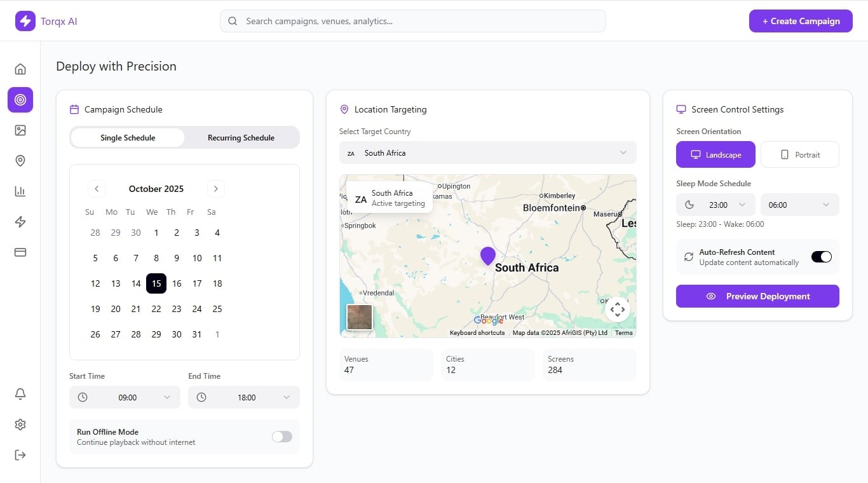Open the notifications bell icon
Viewport: 868px width, 483px height.
[20, 394]
